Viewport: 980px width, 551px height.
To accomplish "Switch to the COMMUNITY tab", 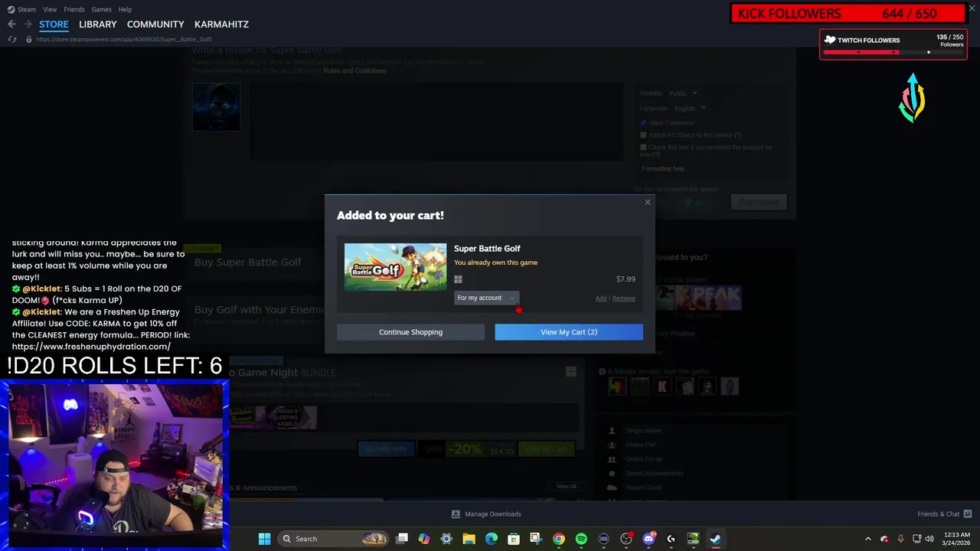I will [x=155, y=24].
